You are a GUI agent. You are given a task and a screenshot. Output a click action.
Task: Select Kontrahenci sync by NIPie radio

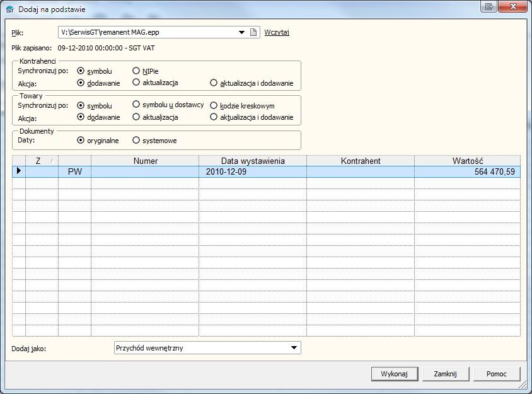point(136,71)
